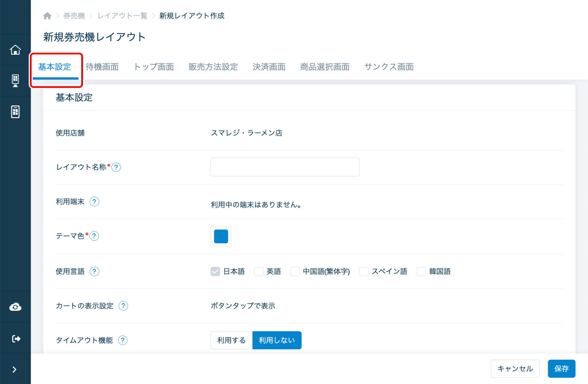Viewport: 588px width, 384px height.
Task: Switch to the 待機画面 tab
Action: coord(102,67)
